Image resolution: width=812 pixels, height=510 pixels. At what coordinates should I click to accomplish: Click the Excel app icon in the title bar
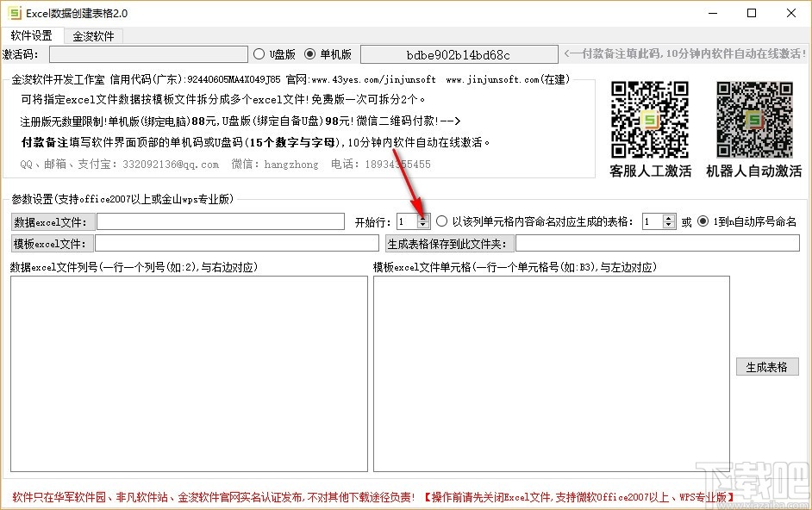14,13
